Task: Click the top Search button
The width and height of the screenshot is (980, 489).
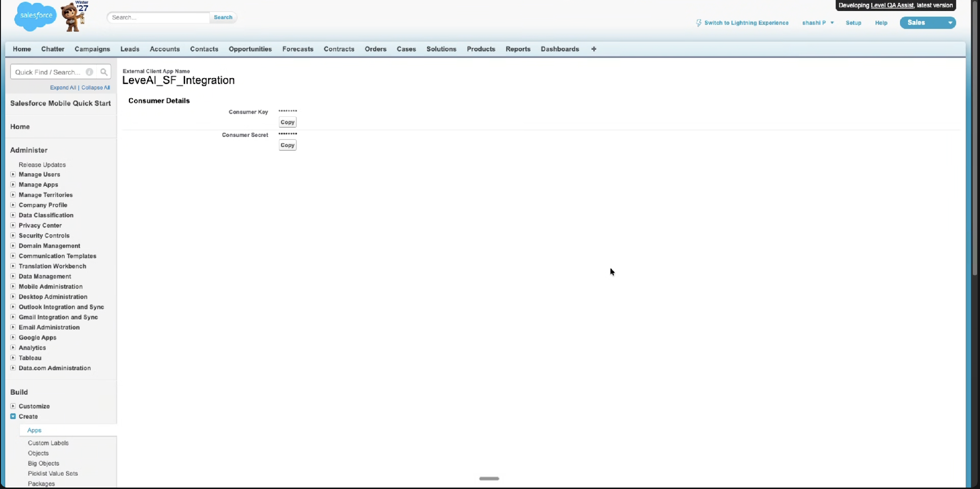Action: click(x=223, y=17)
